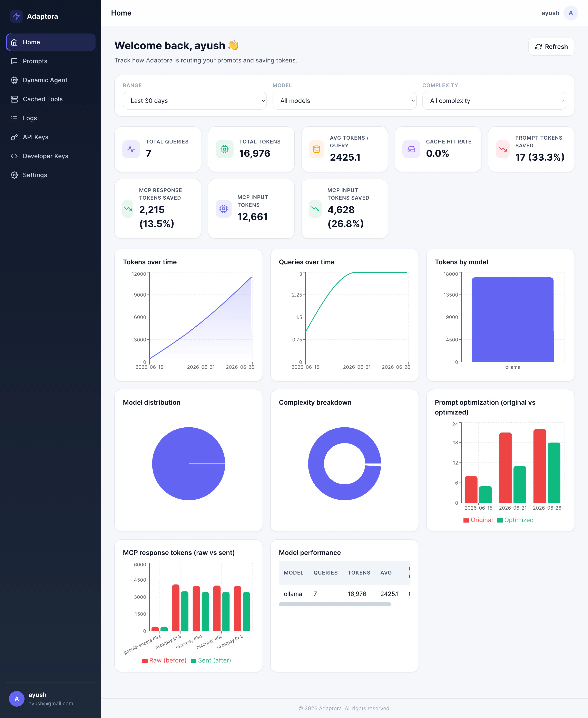This screenshot has width=588, height=718.
Task: Click the razorpay #53 axis label
Action: click(x=168, y=642)
